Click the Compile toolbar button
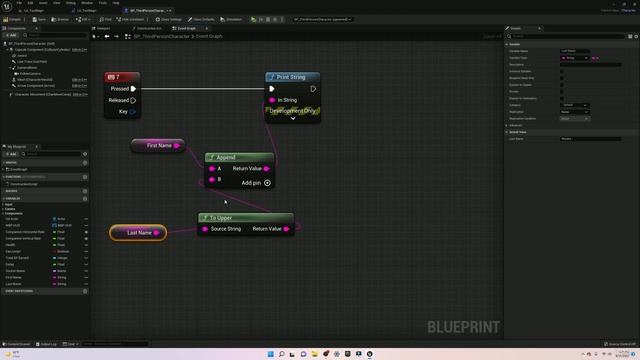Screen dimensions: 640x360 click(12, 19)
